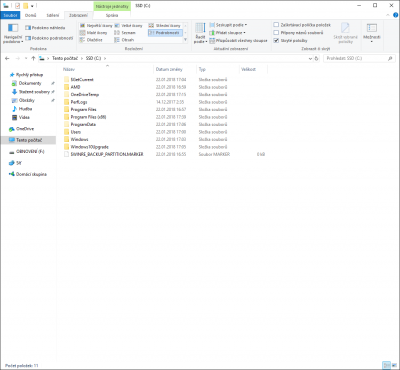
Task: Show Podokno podrobností details pane
Action: pyautogui.click(x=49, y=38)
